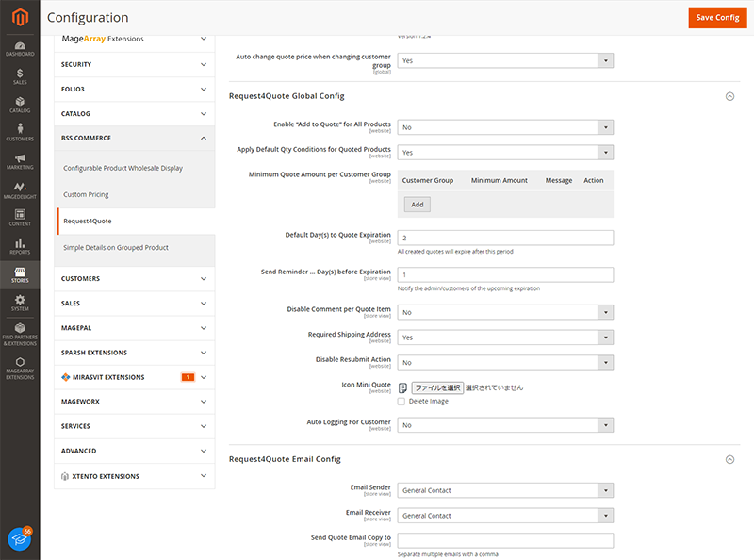754x560 pixels.
Task: Open Enable Add to Quote for All Products dropdown
Action: (505, 127)
